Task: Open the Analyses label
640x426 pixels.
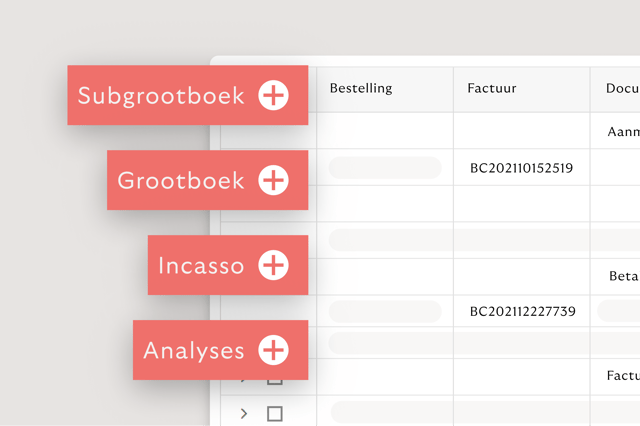Action: (194, 351)
